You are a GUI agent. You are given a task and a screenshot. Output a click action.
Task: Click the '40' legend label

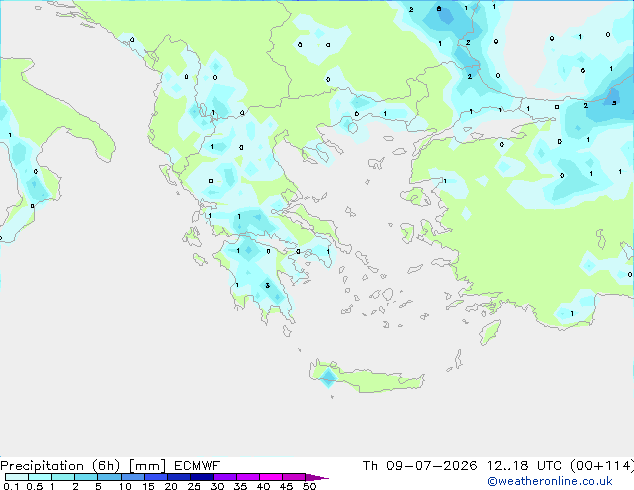(x=263, y=486)
